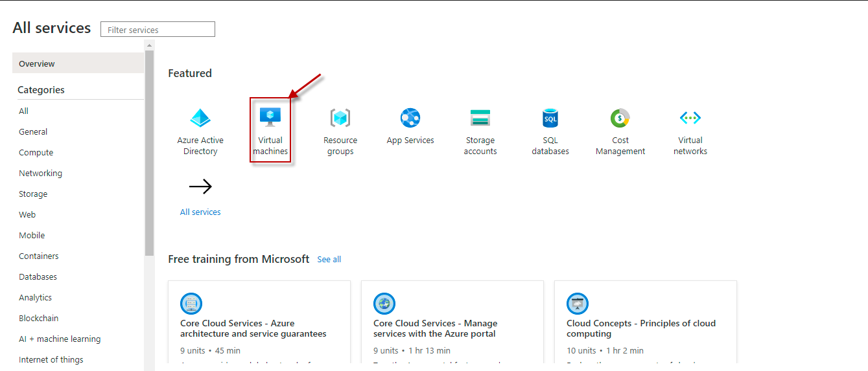The height and width of the screenshot is (371, 868).
Task: Click the Categories heading in sidebar
Action: 41,90
